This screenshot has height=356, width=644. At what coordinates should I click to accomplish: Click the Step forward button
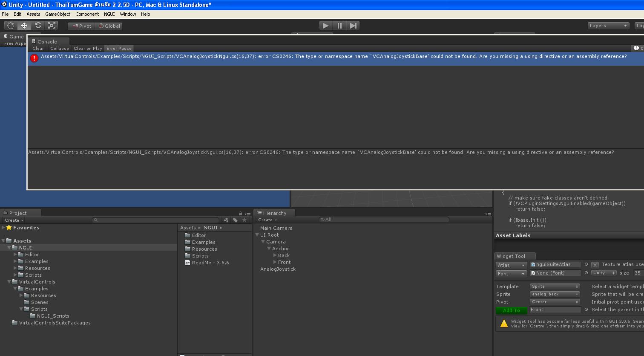pos(353,26)
